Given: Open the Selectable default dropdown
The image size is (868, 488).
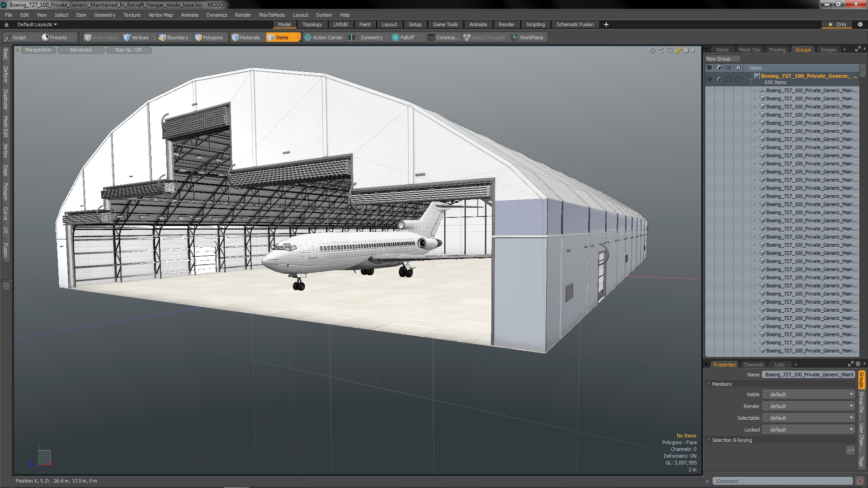Looking at the screenshot, I should [x=808, y=418].
